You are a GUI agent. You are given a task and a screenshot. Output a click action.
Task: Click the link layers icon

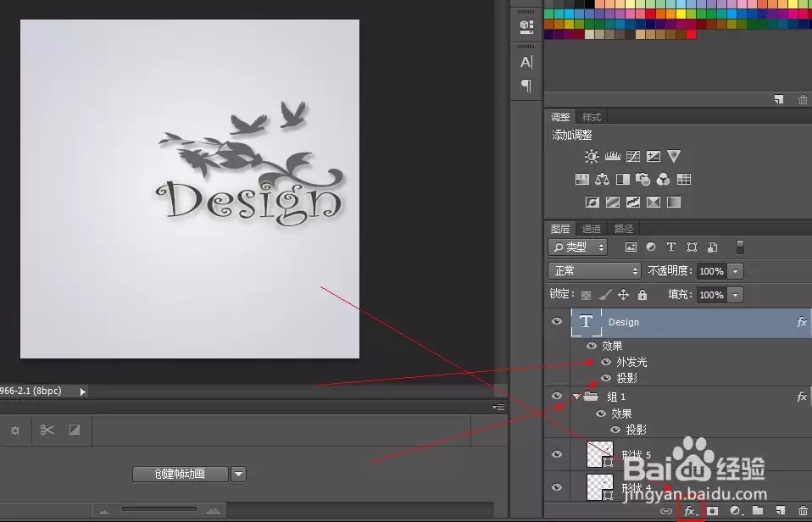[x=666, y=511]
